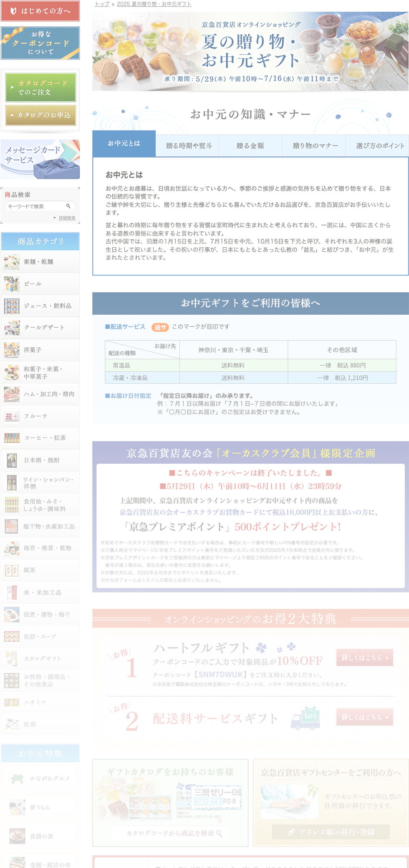409x868 pixels.
Task: Click the ビール category thumbnail icon
Action: coord(12,284)
